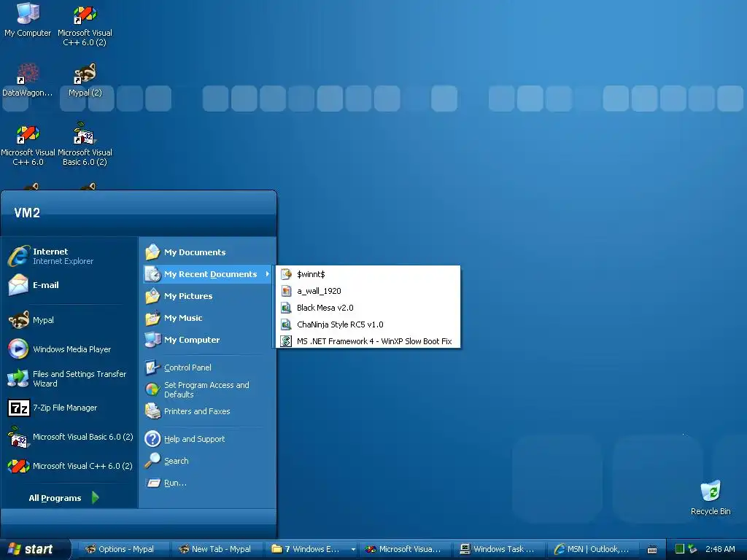Open Control Panel

207,367
